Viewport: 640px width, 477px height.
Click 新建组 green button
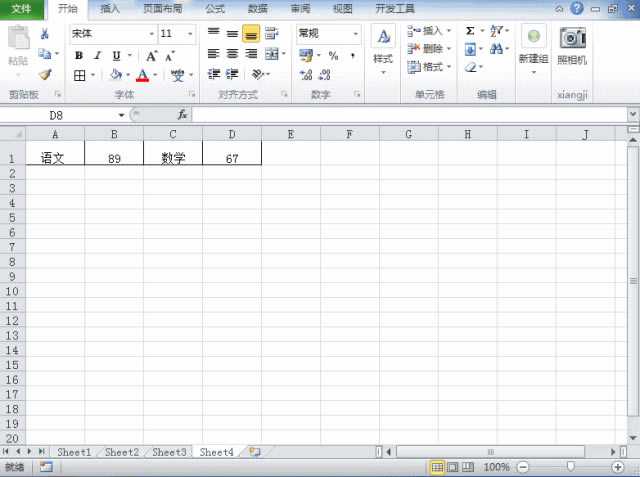[533, 49]
